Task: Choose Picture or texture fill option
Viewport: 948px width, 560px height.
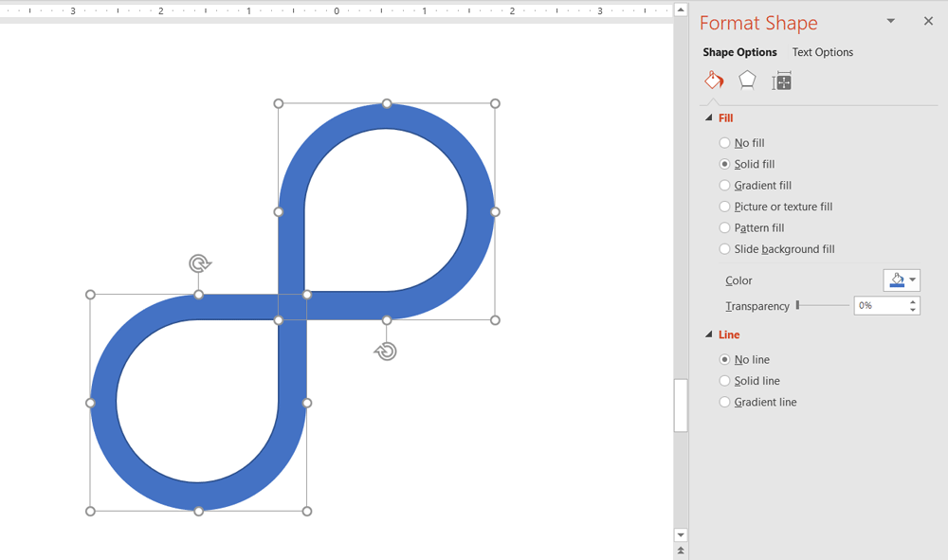Action: [x=725, y=207]
